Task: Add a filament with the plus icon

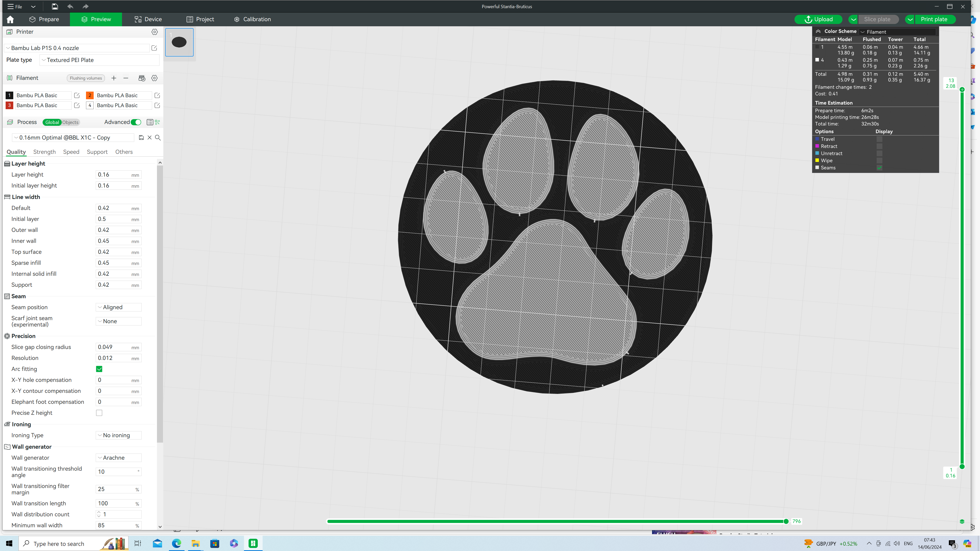Action: (x=114, y=78)
